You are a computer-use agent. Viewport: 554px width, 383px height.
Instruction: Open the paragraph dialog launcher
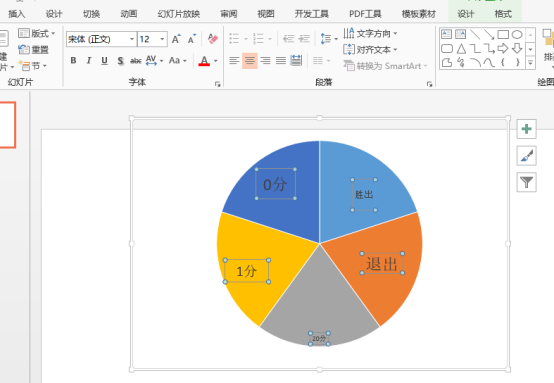(429, 84)
